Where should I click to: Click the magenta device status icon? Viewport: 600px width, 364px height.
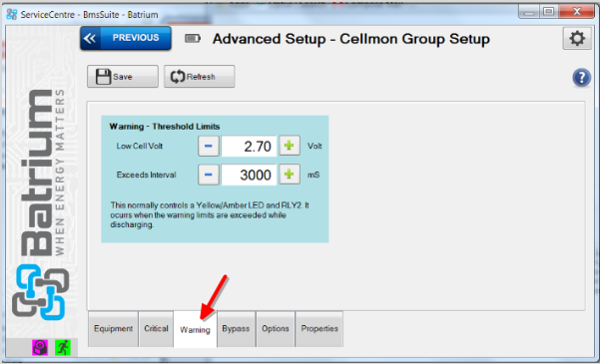(40, 348)
